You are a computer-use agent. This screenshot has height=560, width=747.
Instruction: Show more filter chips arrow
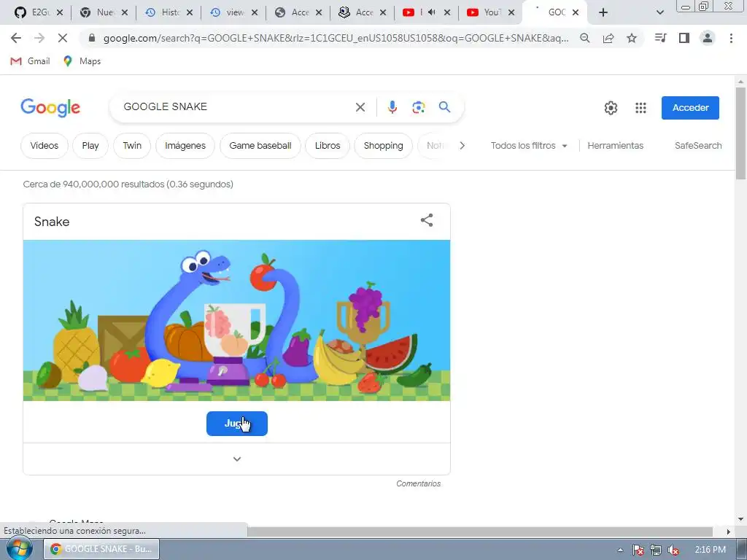462,146
